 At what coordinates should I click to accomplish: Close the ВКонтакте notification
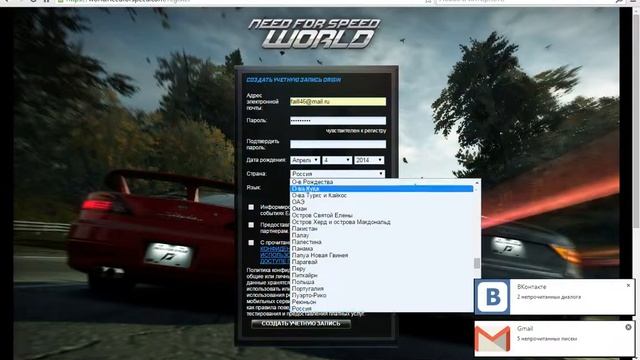pos(628,285)
